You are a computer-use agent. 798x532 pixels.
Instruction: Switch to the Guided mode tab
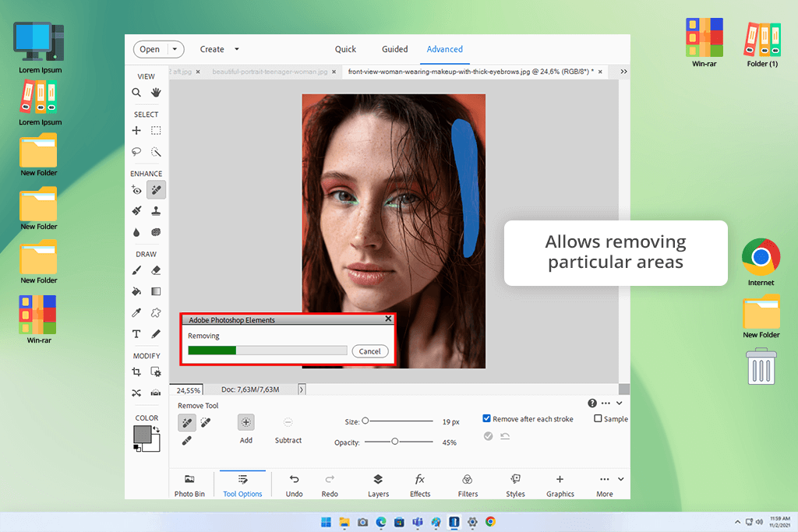tap(394, 49)
